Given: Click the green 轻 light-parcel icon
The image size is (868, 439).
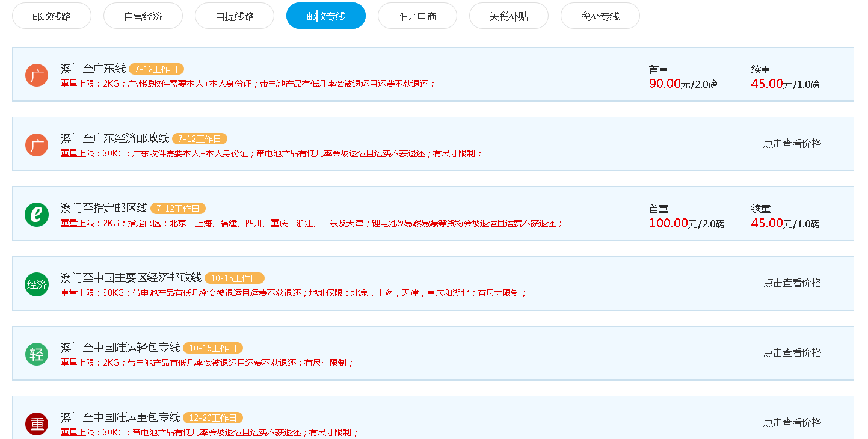Looking at the screenshot, I should point(37,354).
